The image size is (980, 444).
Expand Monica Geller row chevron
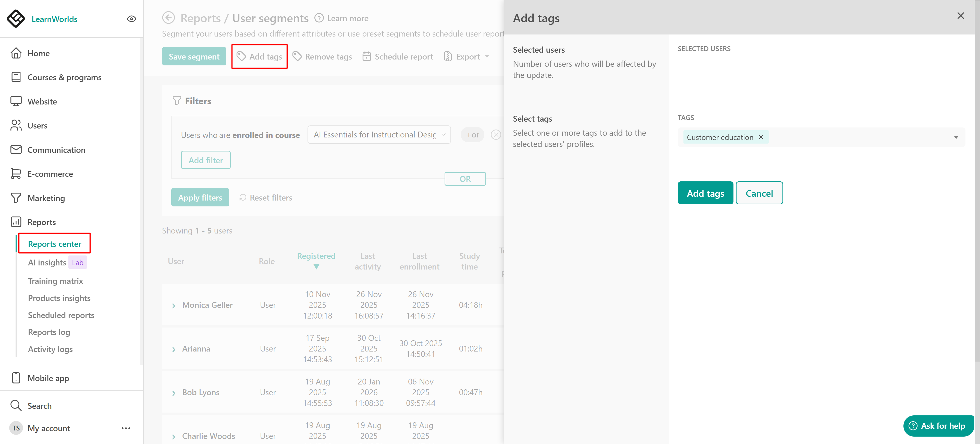[174, 305]
